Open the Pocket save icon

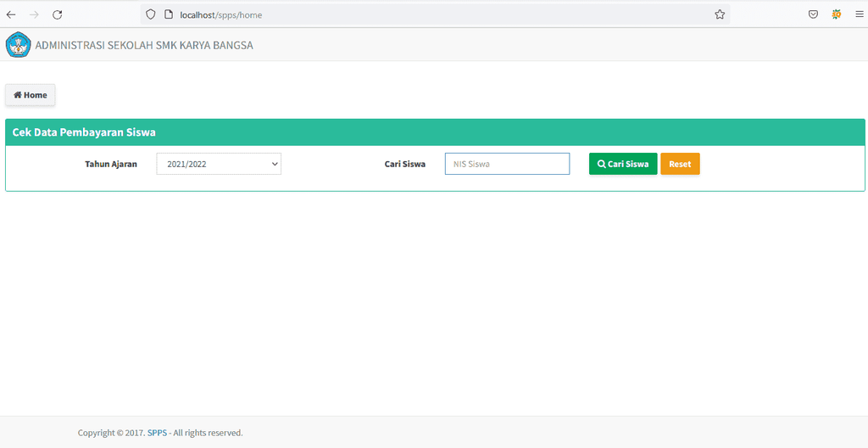(813, 15)
